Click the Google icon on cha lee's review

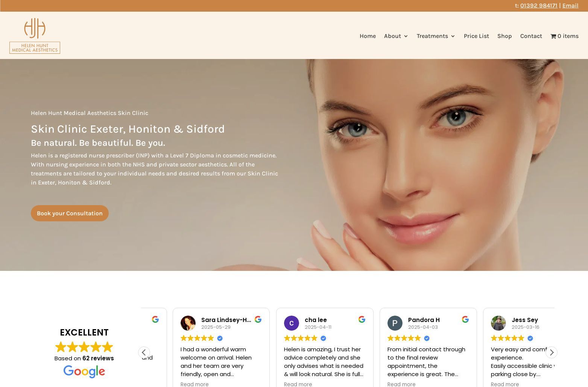(x=362, y=319)
